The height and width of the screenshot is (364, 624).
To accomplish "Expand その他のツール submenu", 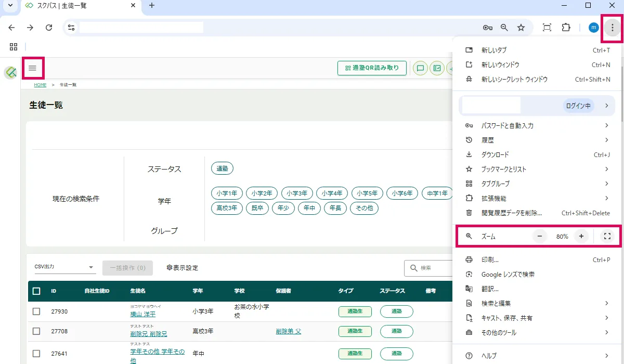I will [x=537, y=333].
